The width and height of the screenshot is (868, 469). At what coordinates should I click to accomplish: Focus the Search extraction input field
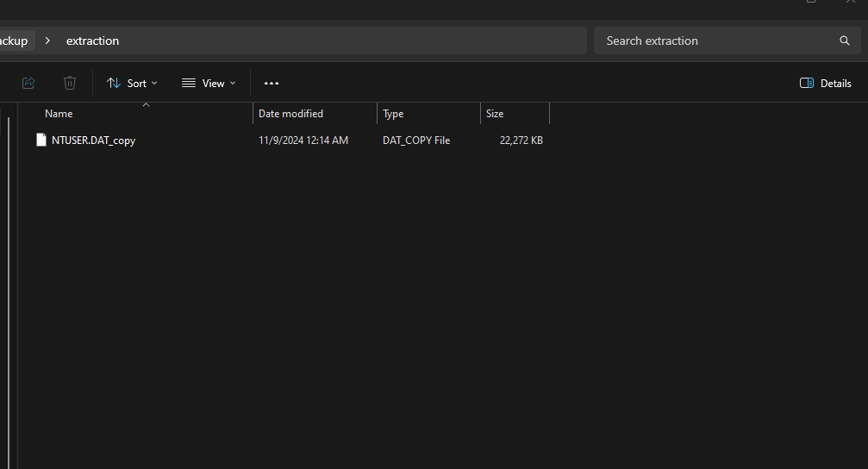click(x=715, y=41)
